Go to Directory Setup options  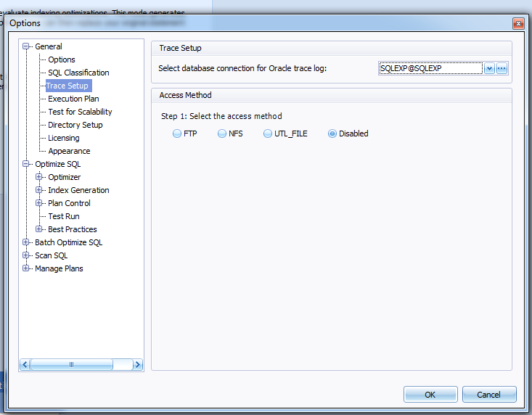coord(75,125)
